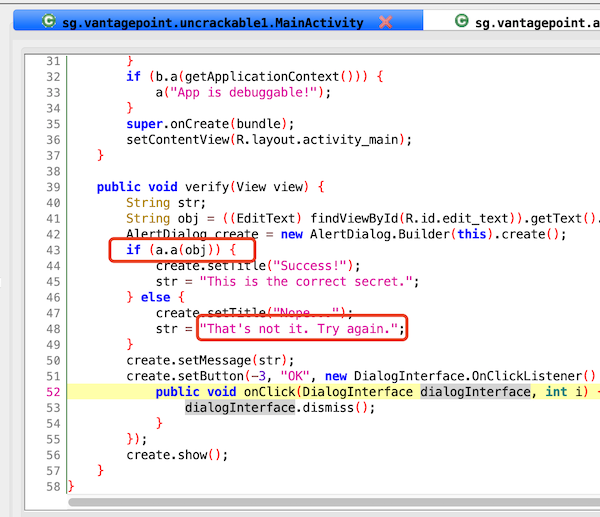Click the string "That's not it. Try again."
The image size is (600, 517).
coord(298,329)
